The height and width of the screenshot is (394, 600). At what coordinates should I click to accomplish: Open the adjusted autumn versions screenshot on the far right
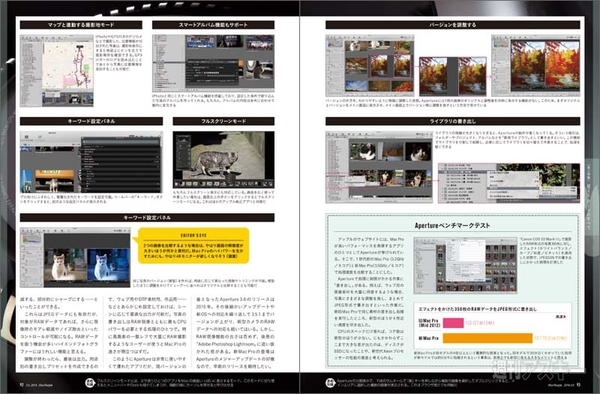pyautogui.click(x=536, y=65)
